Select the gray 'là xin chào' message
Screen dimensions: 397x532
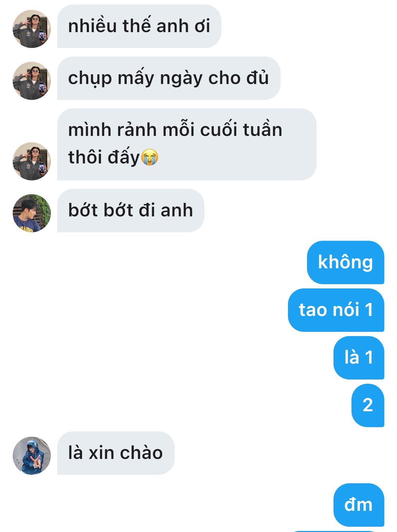coord(116,453)
